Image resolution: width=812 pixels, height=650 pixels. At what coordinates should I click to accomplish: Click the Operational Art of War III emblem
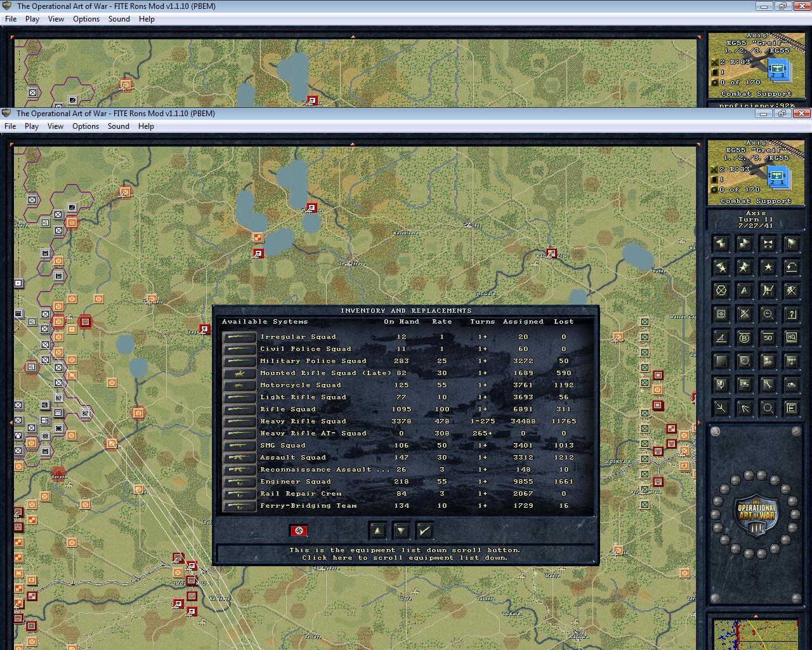point(756,515)
